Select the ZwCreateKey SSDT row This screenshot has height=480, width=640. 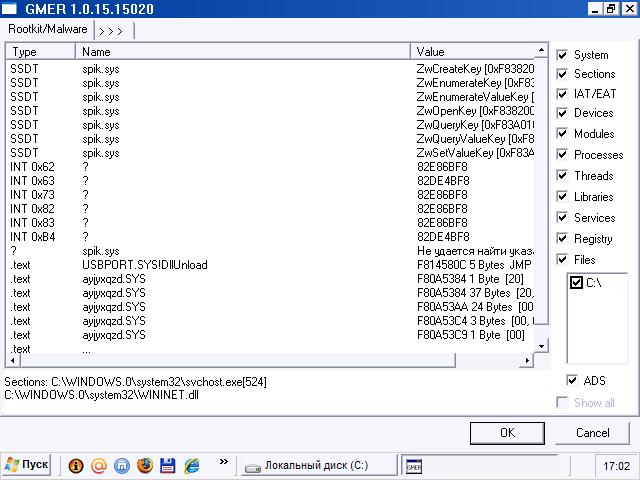click(x=270, y=69)
